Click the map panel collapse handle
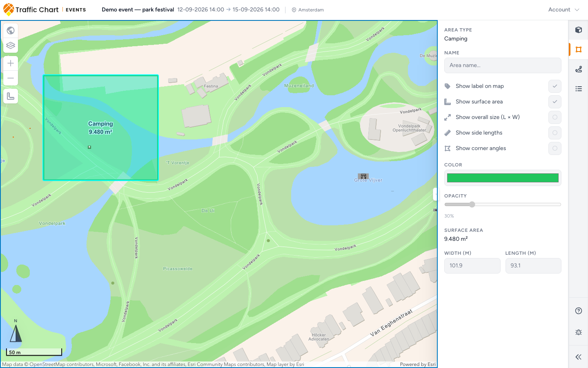This screenshot has height=368, width=588. tap(435, 194)
